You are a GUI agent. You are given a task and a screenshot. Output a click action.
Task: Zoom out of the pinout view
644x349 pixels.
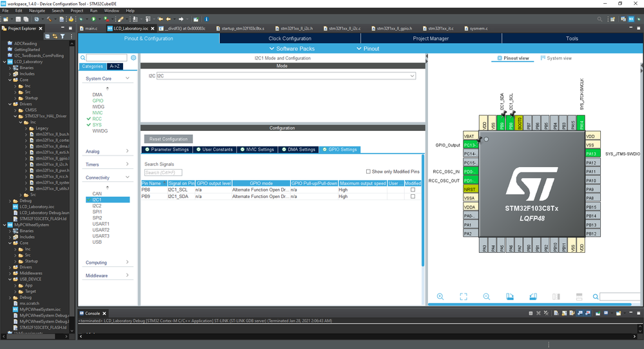tap(487, 296)
